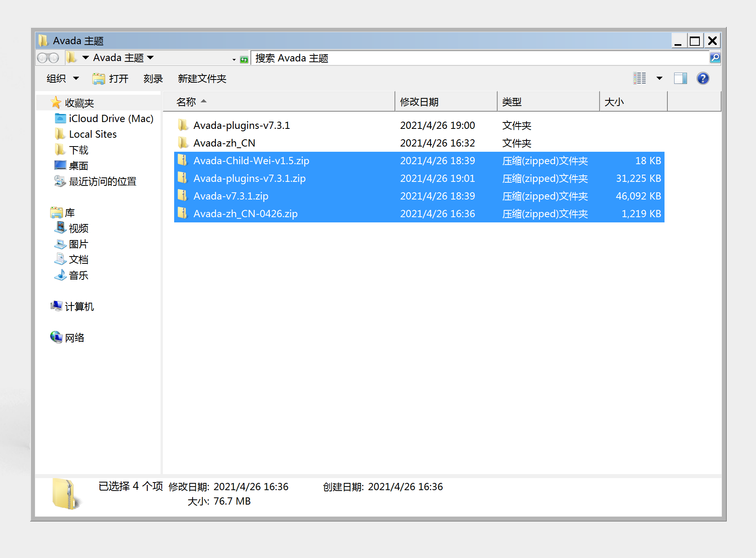This screenshot has height=558, width=756.
Task: Click the Avada-Child-Wei-v1.5.zip archive icon
Action: tap(183, 161)
